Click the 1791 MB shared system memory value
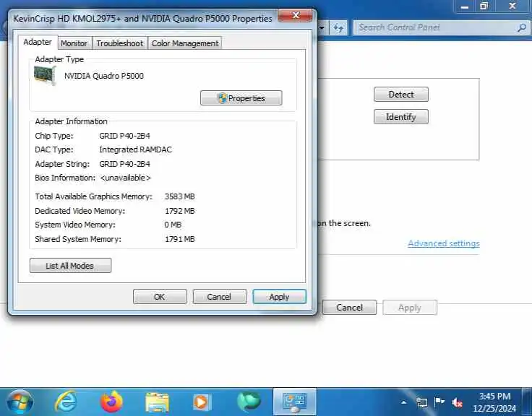Image resolution: width=532 pixels, height=416 pixels. (x=179, y=239)
